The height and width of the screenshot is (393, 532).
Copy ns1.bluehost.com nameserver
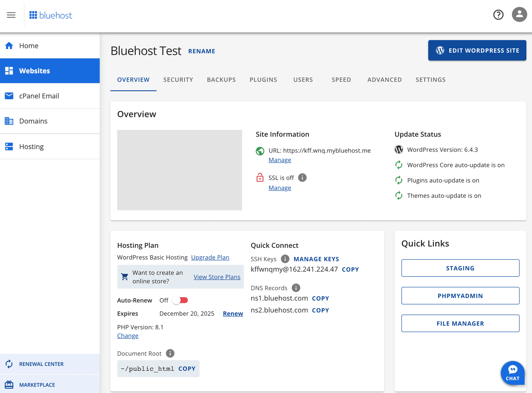(320, 298)
